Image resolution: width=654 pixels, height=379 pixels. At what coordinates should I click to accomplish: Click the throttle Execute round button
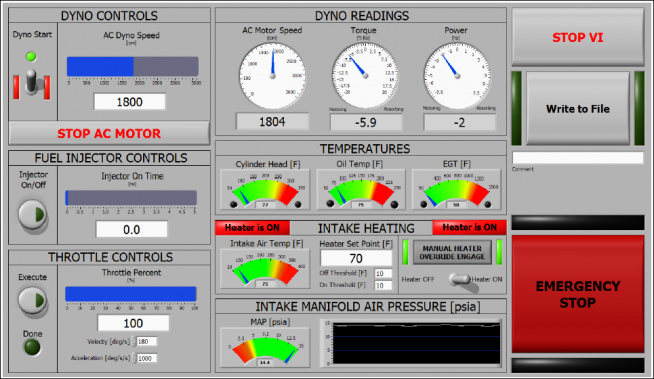33,300
